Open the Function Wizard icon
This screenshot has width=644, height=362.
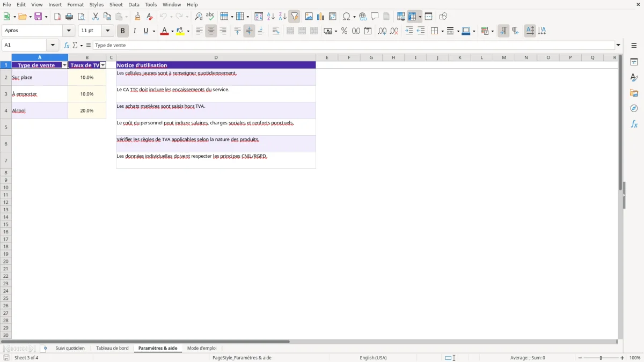[x=67, y=46]
